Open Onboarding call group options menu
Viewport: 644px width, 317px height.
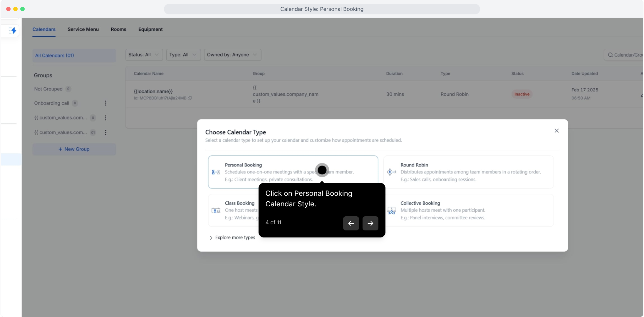[x=106, y=103]
